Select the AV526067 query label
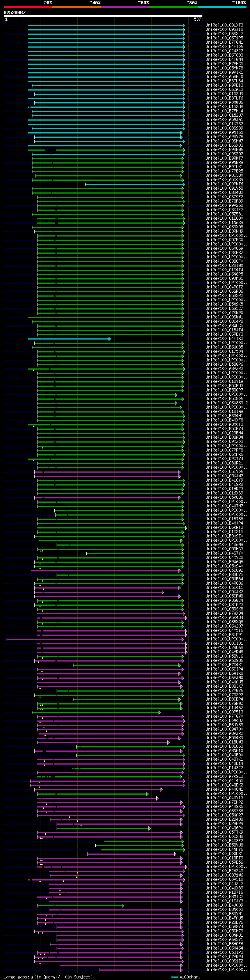The image size is (250, 980). 14,12
